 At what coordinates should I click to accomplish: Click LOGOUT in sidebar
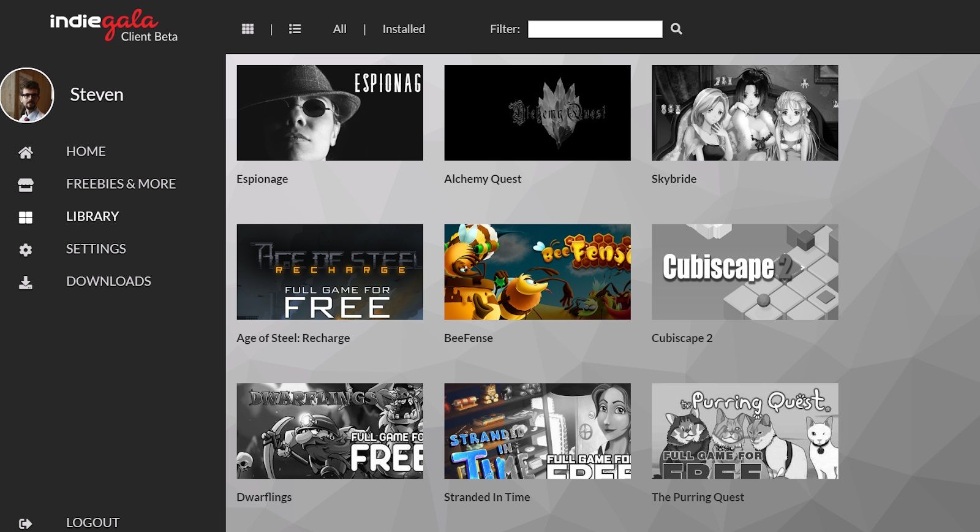[x=93, y=523]
